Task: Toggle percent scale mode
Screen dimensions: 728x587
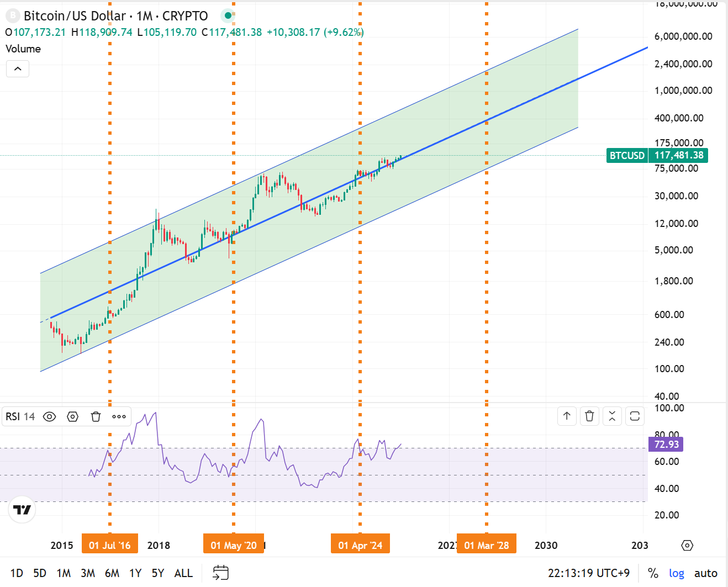Action: coord(653,573)
